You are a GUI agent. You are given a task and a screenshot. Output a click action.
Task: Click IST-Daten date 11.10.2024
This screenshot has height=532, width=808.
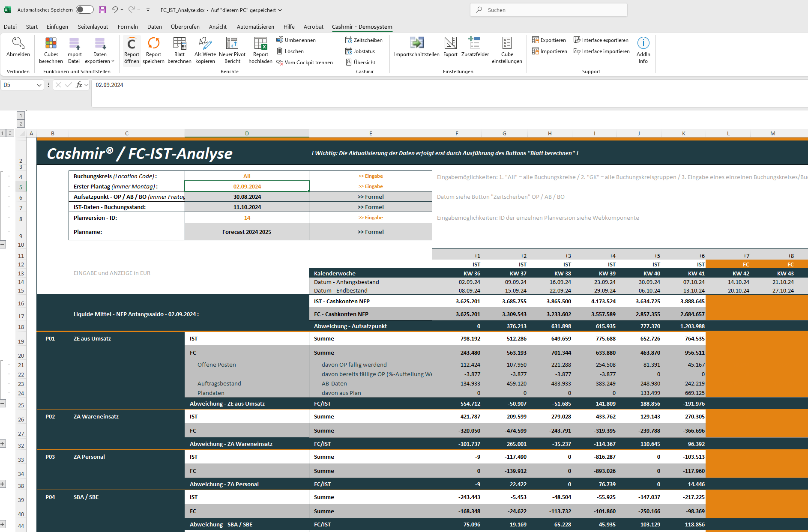tap(247, 207)
